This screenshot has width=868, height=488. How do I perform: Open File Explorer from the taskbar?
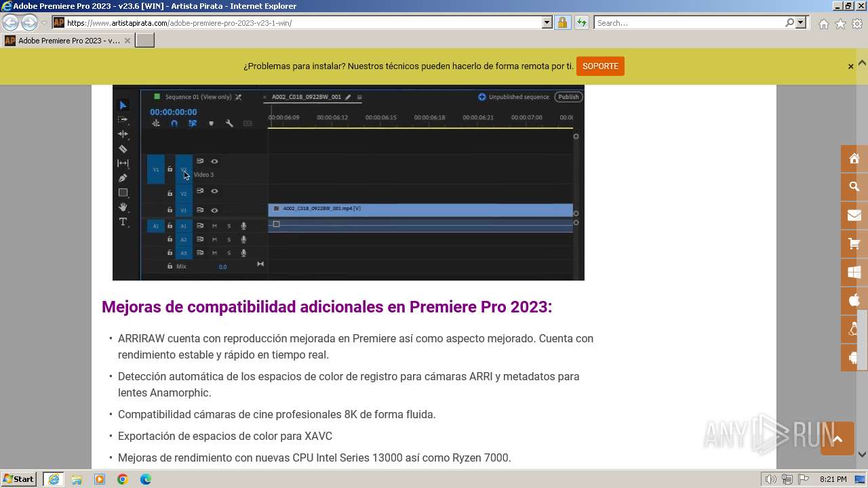[77, 479]
